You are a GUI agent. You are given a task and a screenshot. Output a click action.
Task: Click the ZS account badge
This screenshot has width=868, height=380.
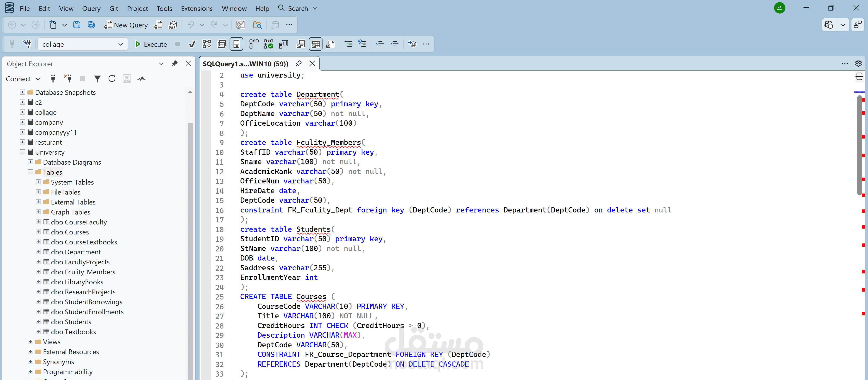(x=780, y=8)
